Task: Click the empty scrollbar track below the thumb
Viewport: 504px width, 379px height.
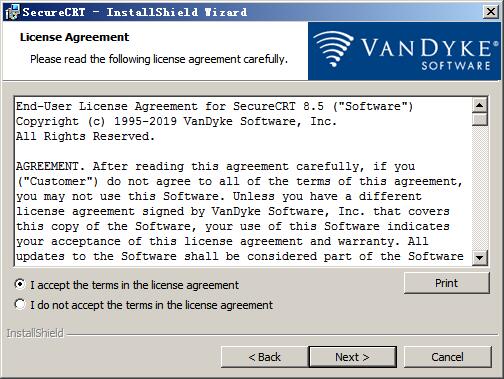Action: pyautogui.click(x=480, y=188)
